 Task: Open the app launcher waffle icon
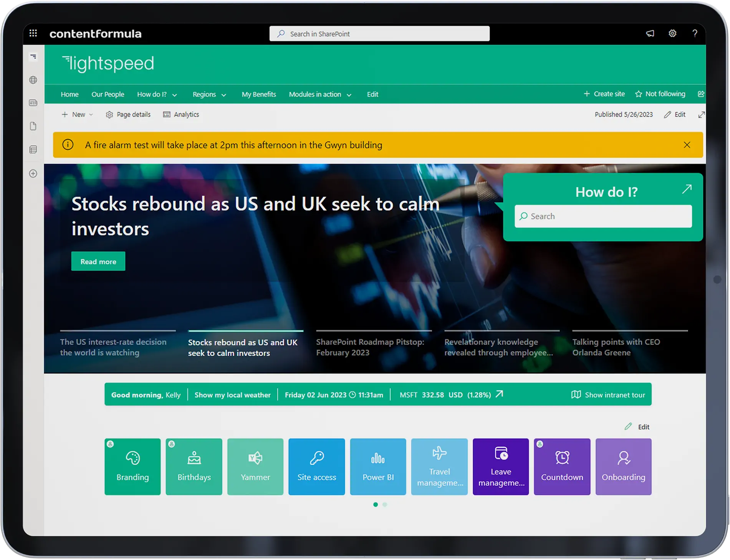point(33,33)
